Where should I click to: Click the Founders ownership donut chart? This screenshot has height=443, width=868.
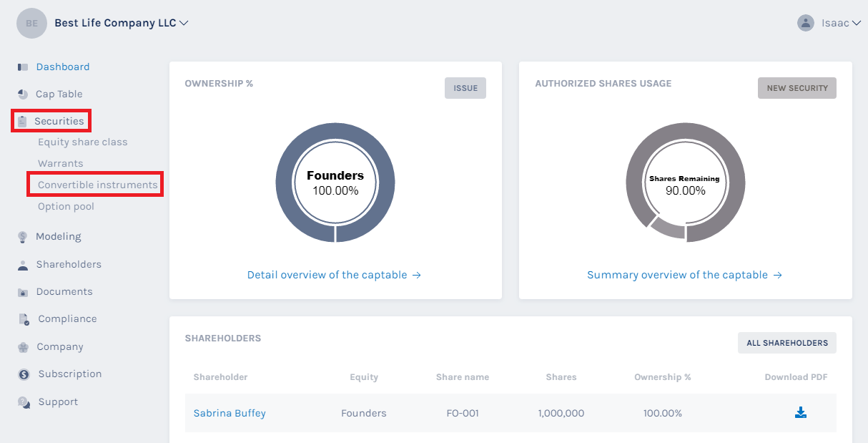pyautogui.click(x=335, y=182)
